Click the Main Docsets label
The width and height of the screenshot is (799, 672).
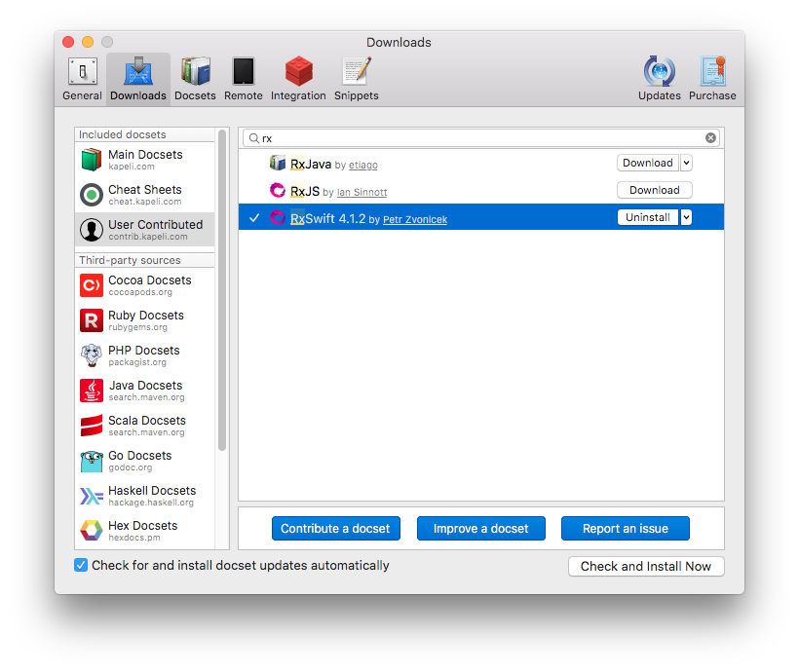tap(145, 155)
